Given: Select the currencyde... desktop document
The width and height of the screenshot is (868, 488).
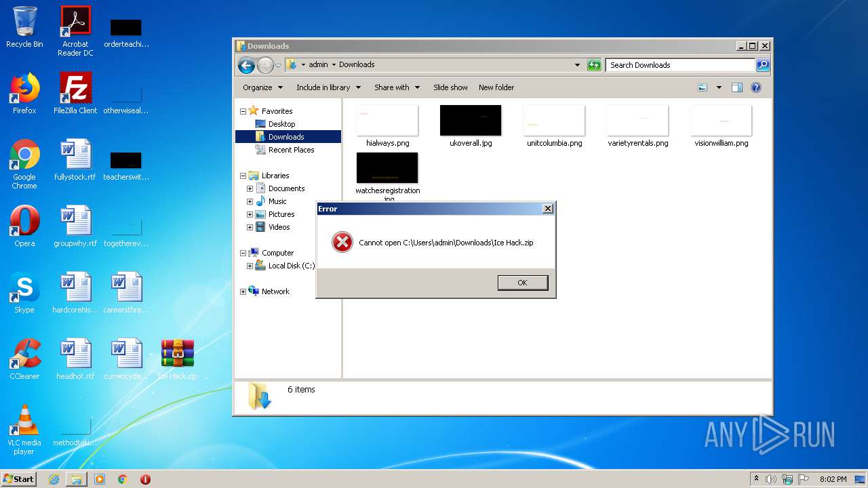Looking at the screenshot, I should (126, 359).
